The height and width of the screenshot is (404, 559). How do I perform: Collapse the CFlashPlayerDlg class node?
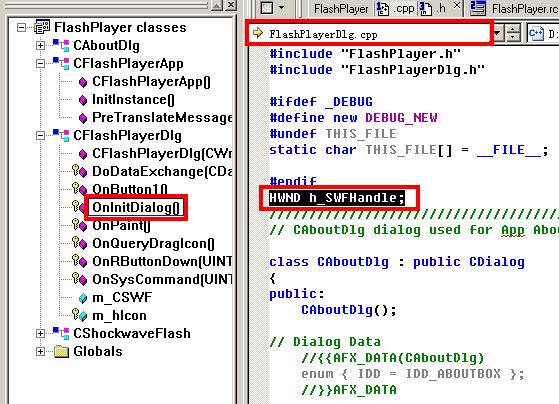tap(40, 135)
